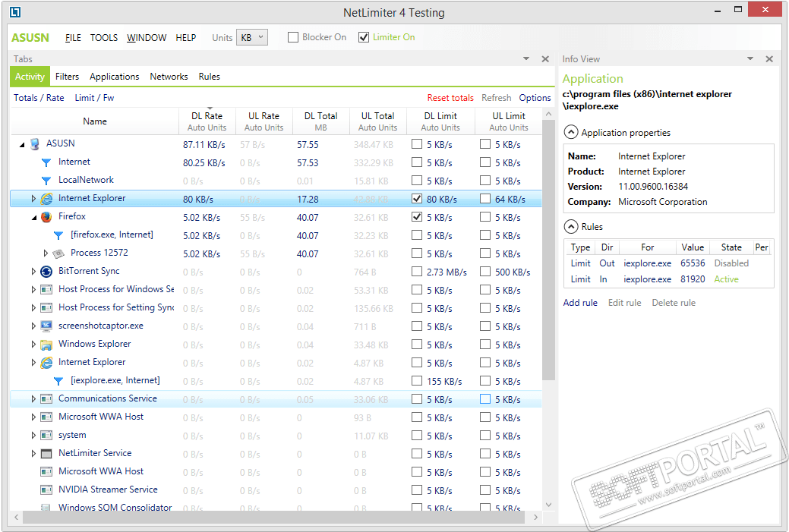Select the Totals / Rate view

pos(39,98)
